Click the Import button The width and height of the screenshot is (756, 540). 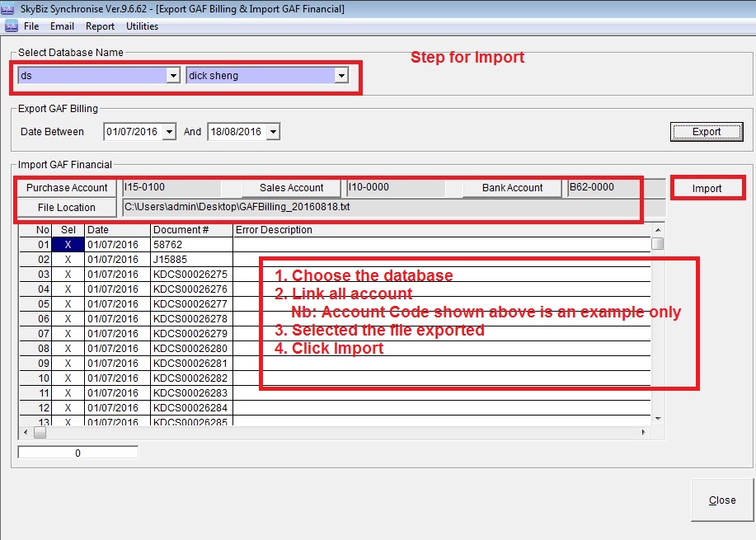[x=707, y=189]
